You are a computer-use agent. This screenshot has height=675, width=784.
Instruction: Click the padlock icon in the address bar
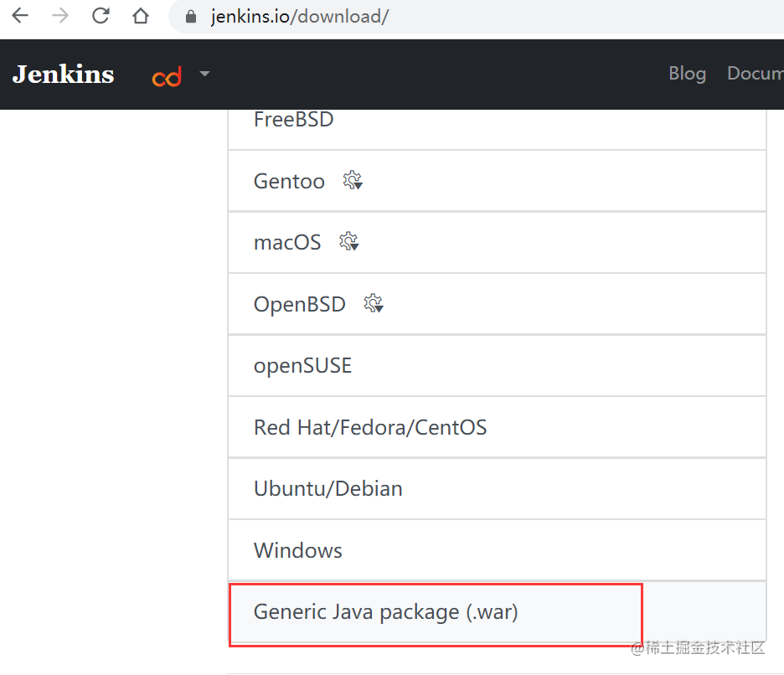tap(192, 16)
